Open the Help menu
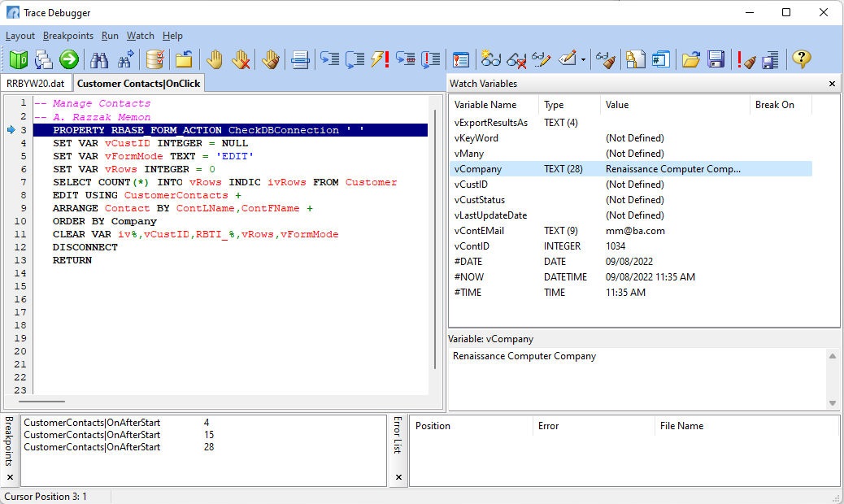The height and width of the screenshot is (504, 844). (172, 36)
